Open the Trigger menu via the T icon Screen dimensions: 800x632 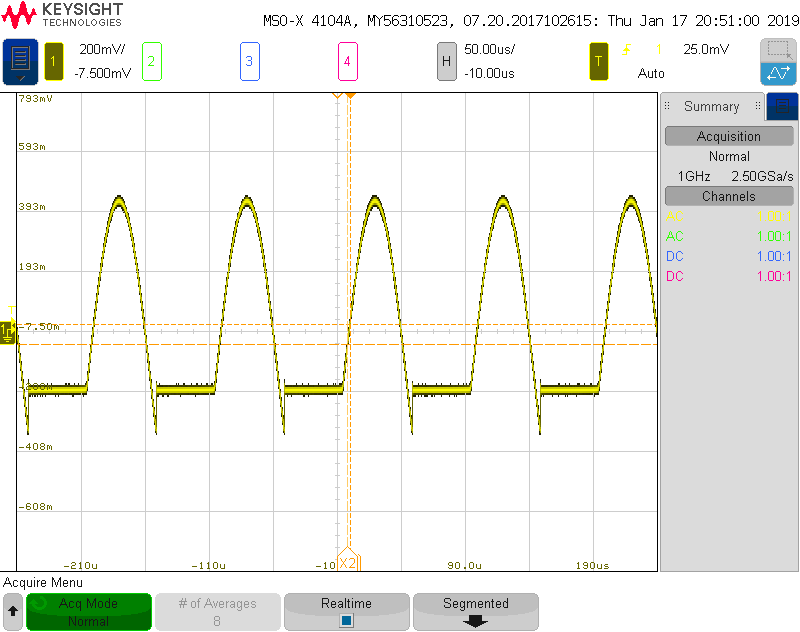point(598,61)
